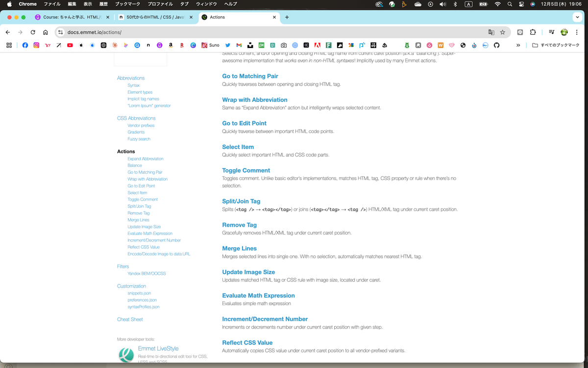Open the すべてのブックマーク folder
588x368 pixels.
point(556,45)
